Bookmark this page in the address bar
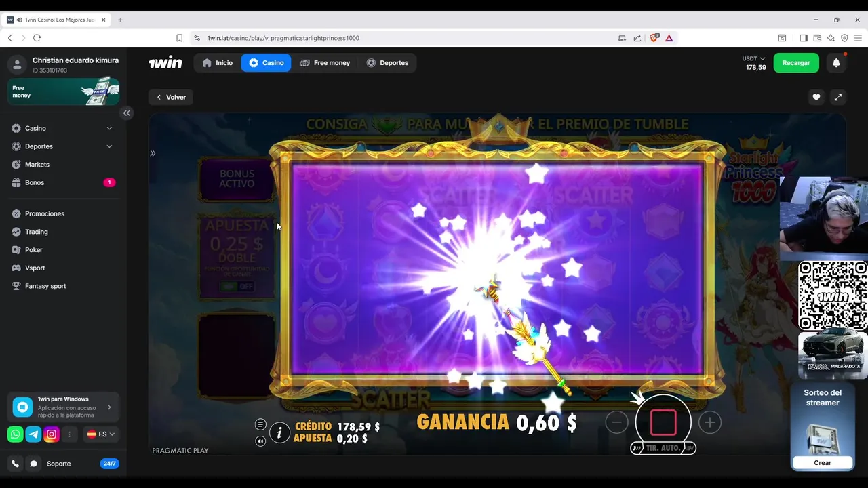This screenshot has width=868, height=488. (x=179, y=38)
